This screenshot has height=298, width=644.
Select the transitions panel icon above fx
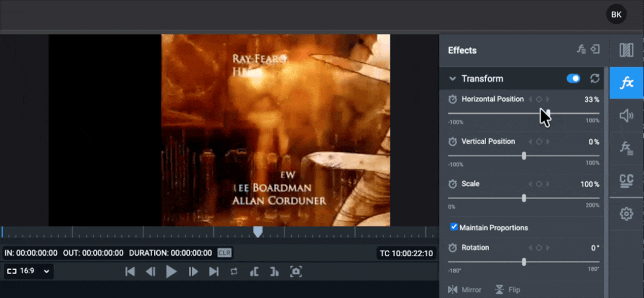(627, 50)
